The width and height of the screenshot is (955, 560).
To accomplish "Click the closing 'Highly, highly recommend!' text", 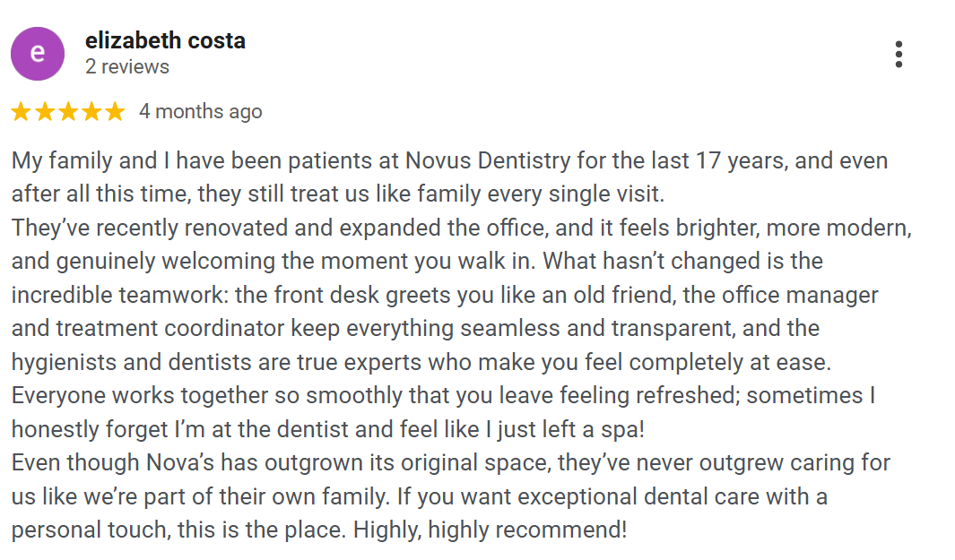I will 491,529.
